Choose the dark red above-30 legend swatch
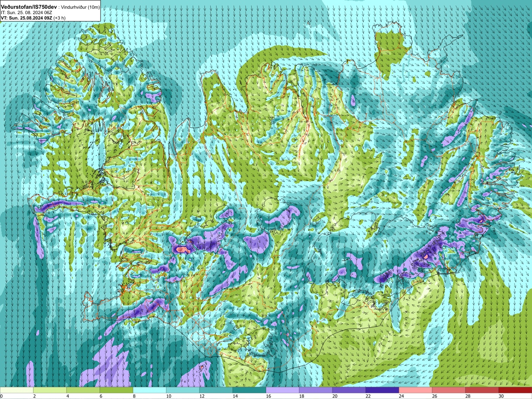The height and width of the screenshot is (399, 532). click(x=515, y=390)
